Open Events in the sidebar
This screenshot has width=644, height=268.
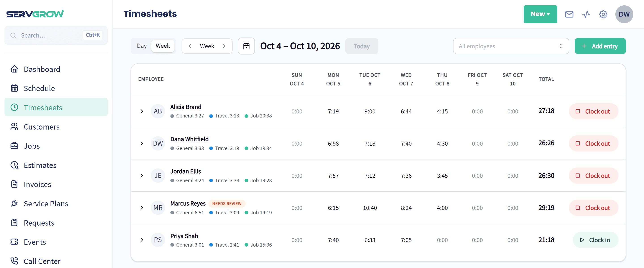[x=56, y=242]
